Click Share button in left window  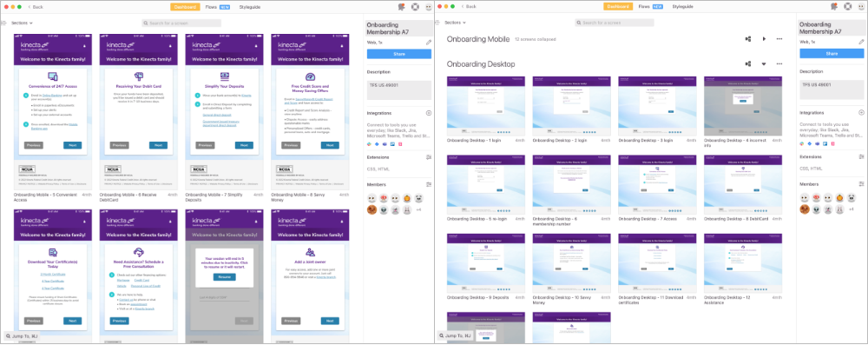pyautogui.click(x=398, y=54)
